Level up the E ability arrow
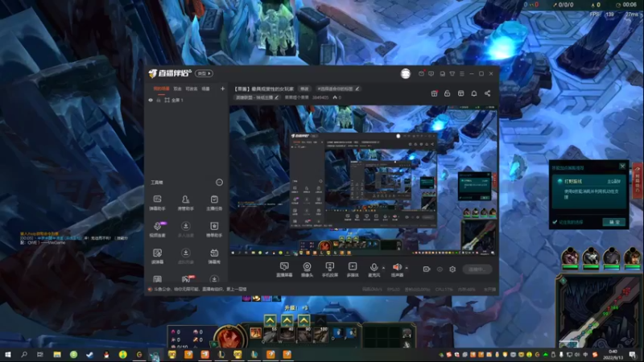Viewport: 644px width, 362px height. click(x=304, y=319)
